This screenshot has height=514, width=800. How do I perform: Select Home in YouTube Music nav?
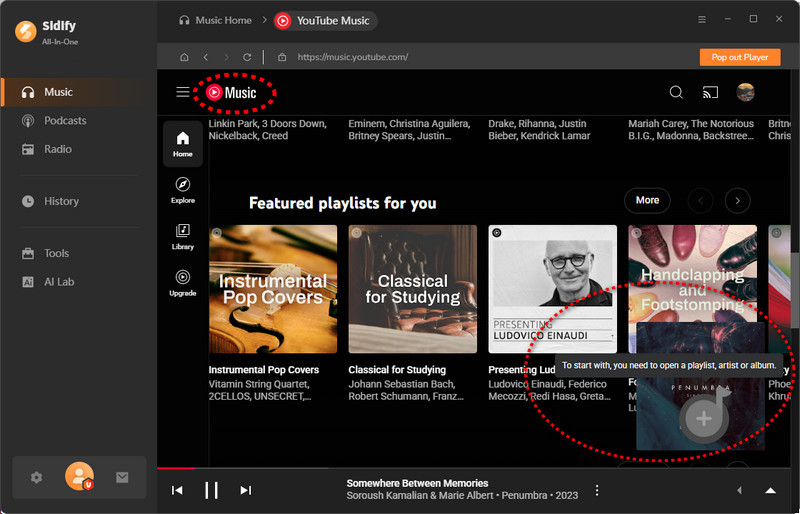point(183,144)
